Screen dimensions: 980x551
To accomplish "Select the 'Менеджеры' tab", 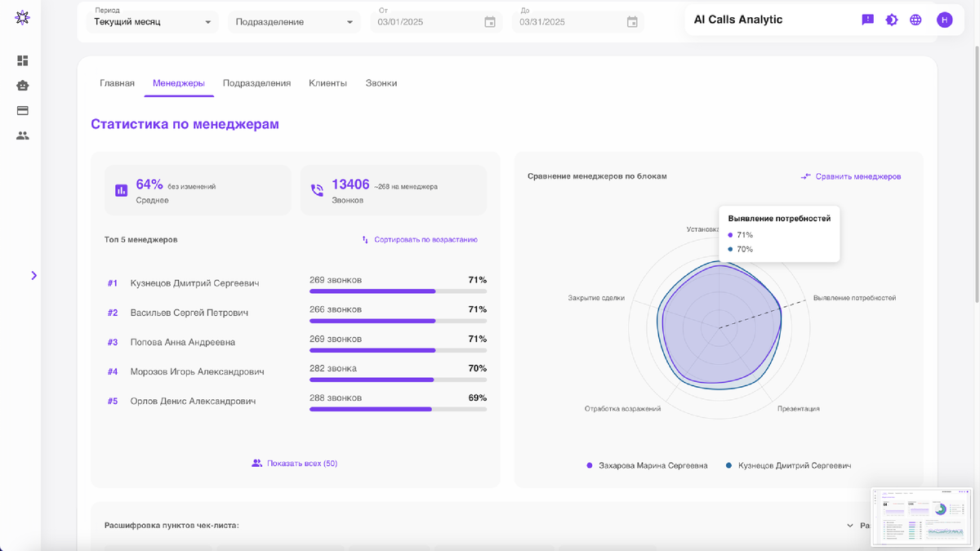I will click(x=179, y=83).
